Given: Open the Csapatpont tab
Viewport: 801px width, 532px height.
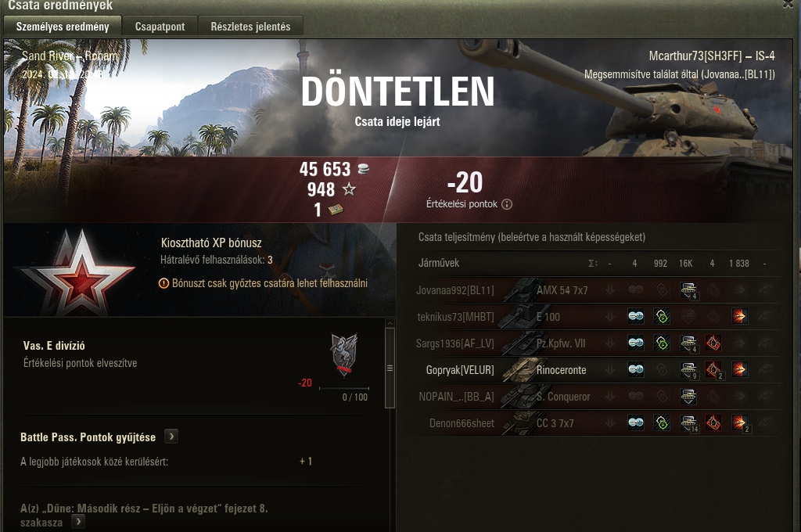Looking at the screenshot, I should [160, 27].
